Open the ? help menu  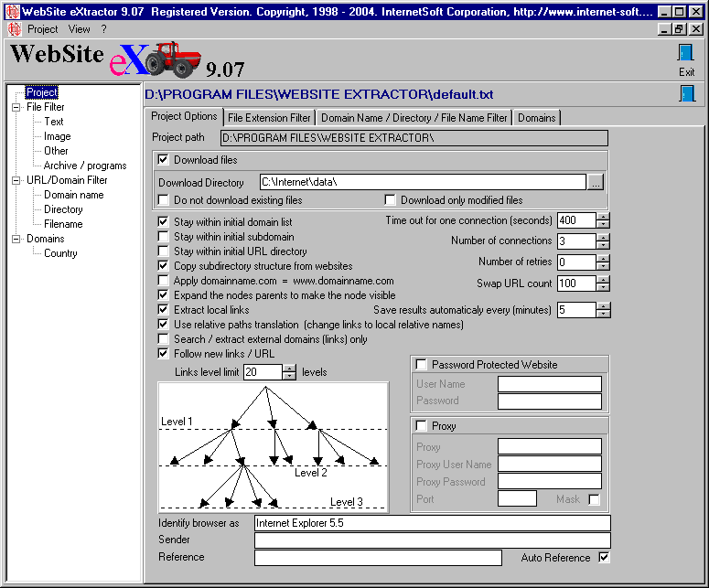(x=103, y=29)
